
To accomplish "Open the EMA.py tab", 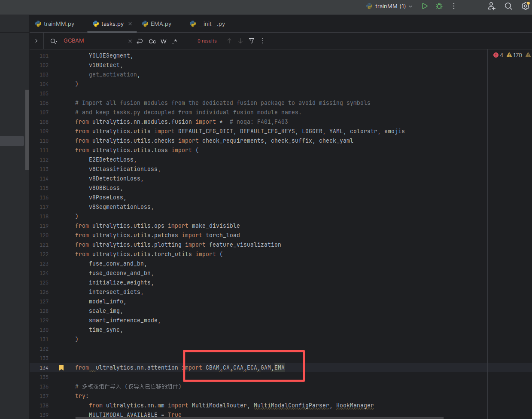I will pos(157,24).
